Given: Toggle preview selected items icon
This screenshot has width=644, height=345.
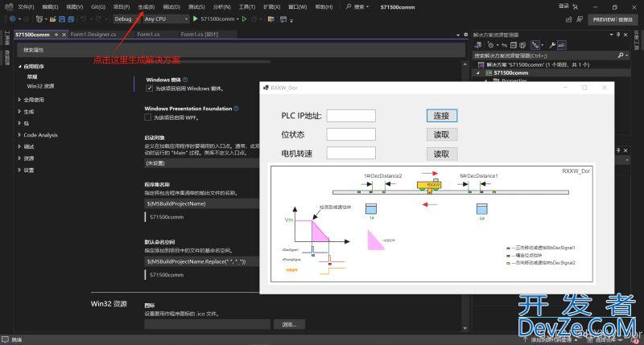Looking at the screenshot, I should (x=562, y=45).
